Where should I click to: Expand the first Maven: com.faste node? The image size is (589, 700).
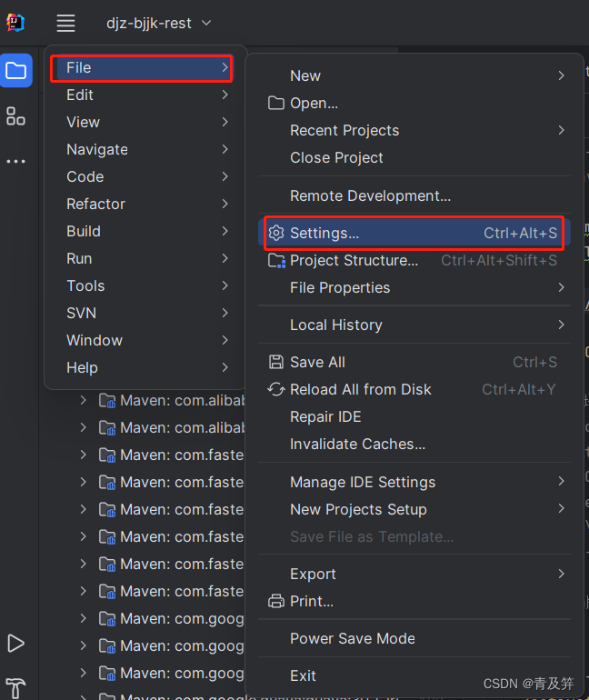click(x=83, y=455)
